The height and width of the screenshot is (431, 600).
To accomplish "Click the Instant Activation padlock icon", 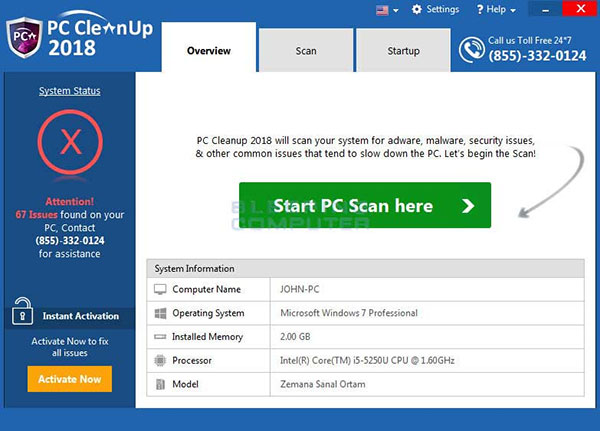I will click(23, 315).
